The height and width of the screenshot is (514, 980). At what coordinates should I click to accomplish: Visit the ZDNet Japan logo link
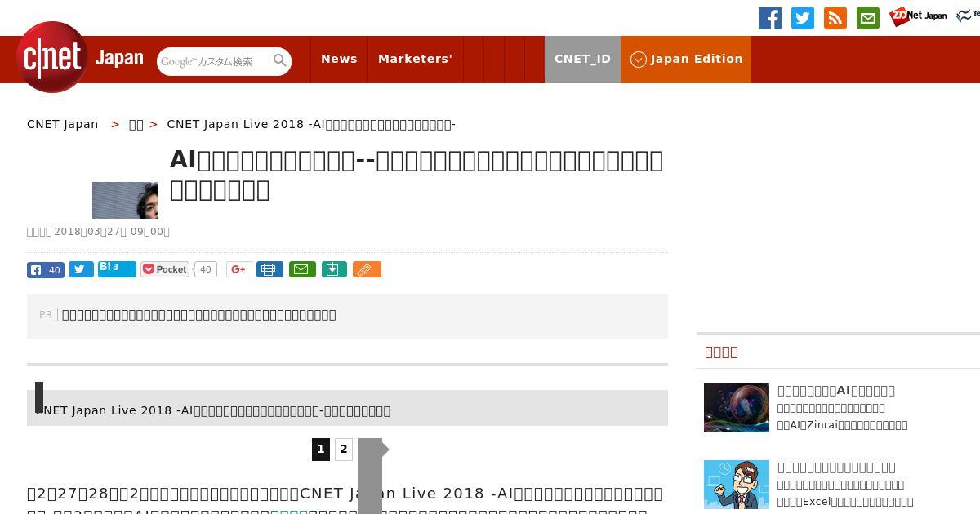click(918, 16)
